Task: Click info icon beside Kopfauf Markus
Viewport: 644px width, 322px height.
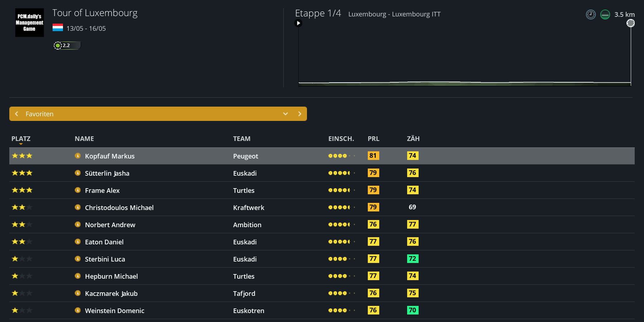Action: coord(78,156)
